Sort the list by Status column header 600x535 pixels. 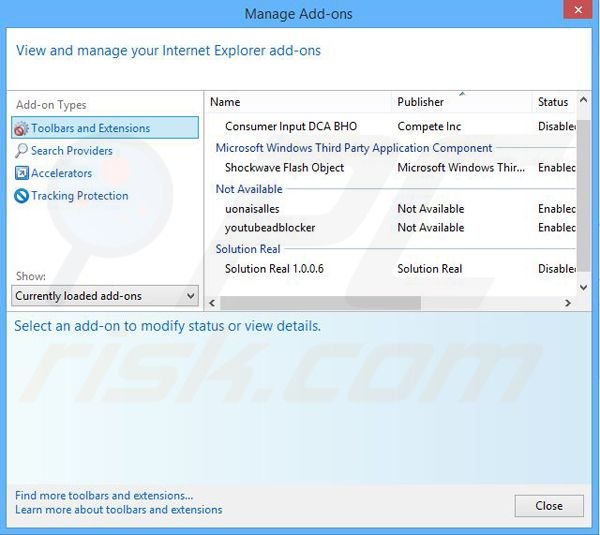[553, 102]
